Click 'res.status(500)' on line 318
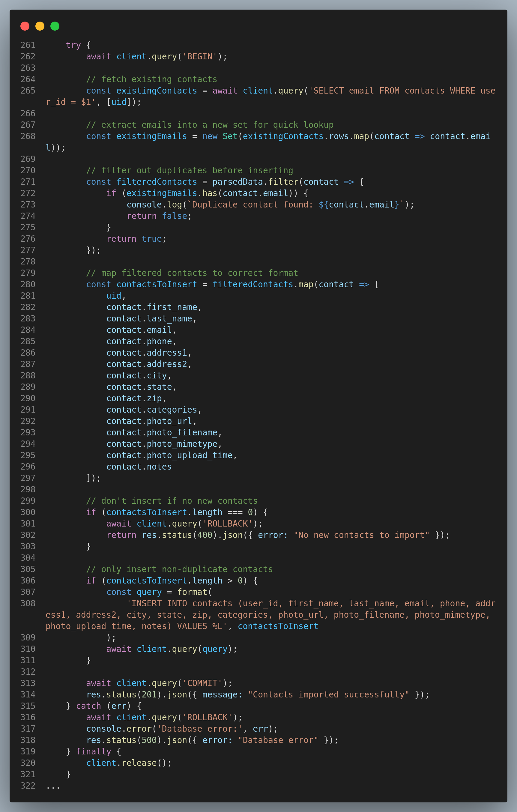Image resolution: width=517 pixels, height=812 pixels. pyautogui.click(x=124, y=740)
